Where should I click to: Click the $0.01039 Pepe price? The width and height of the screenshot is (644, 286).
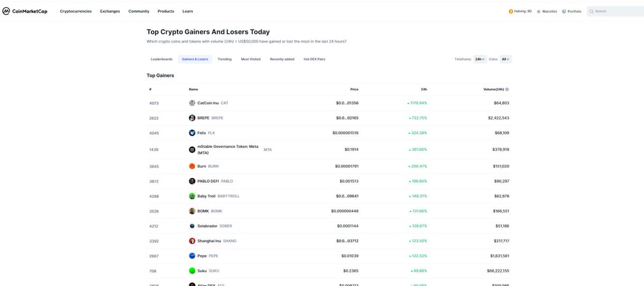[350, 256]
